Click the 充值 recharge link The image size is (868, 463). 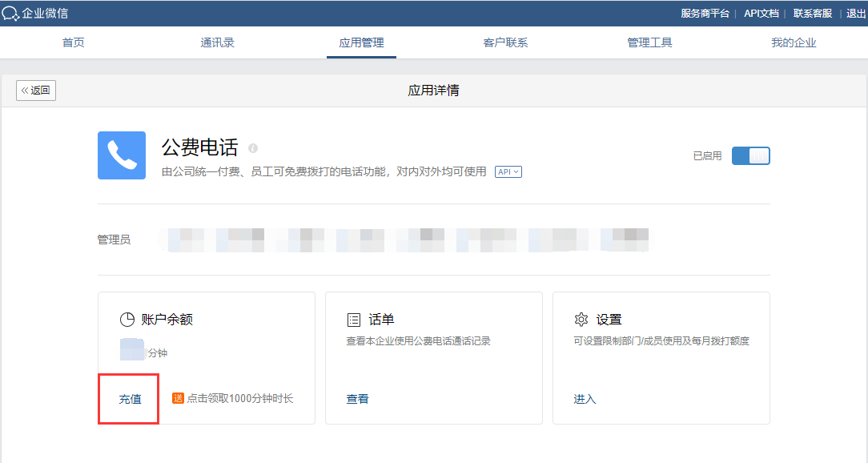[x=130, y=399]
